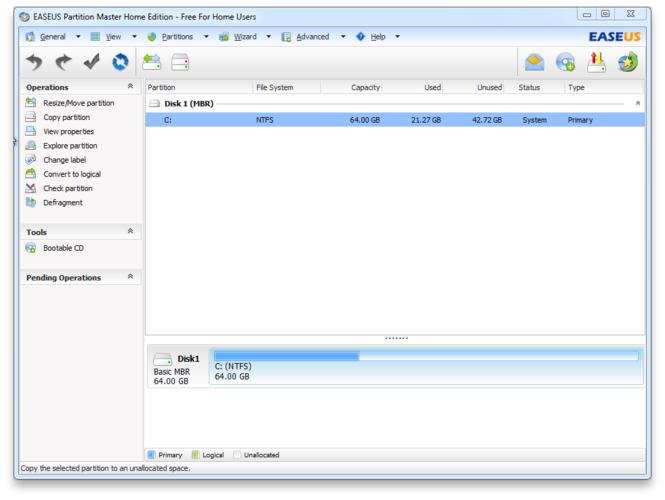The height and width of the screenshot is (500, 665).
Task: Click the Defragment link
Action: 63,203
